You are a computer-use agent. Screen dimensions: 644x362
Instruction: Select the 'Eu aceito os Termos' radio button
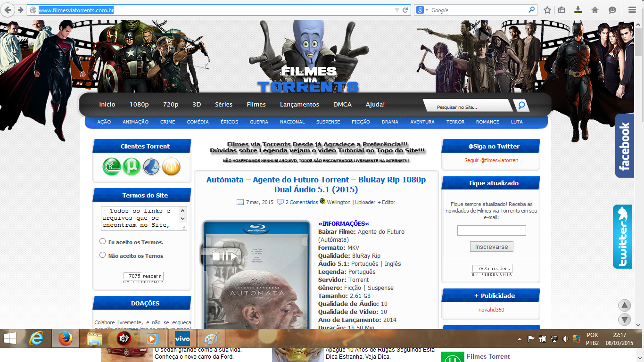(102, 241)
